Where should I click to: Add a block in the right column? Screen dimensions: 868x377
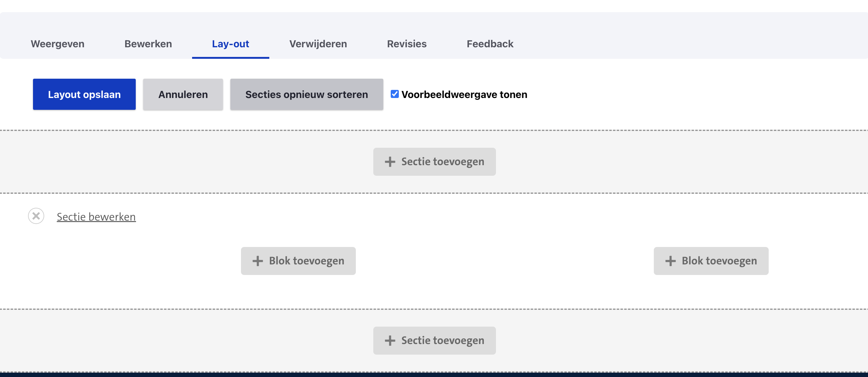pyautogui.click(x=711, y=261)
